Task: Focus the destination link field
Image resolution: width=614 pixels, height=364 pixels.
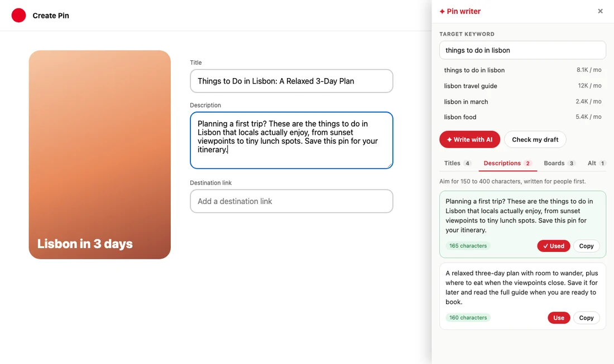Action: pyautogui.click(x=291, y=201)
